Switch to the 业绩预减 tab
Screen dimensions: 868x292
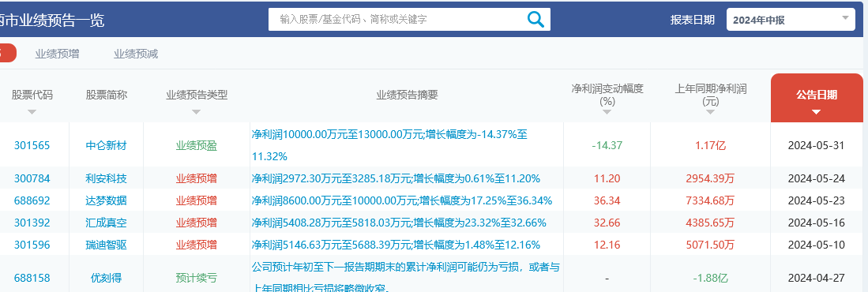[x=136, y=54]
